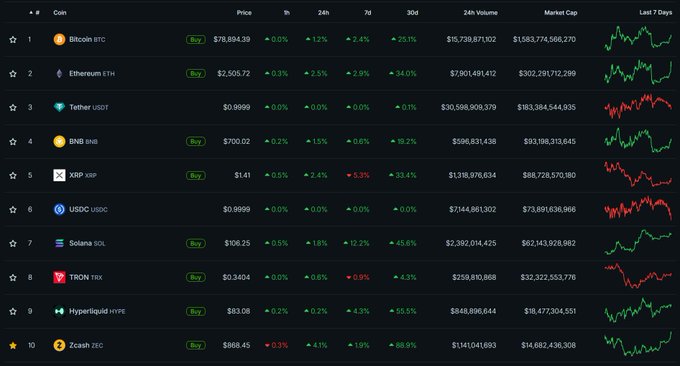
Task: Click the XRP coin logo
Action: (x=59, y=175)
